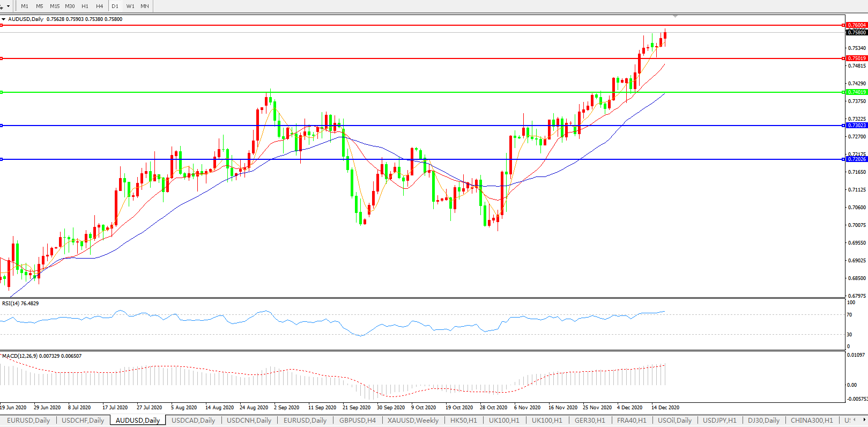Image resolution: width=868 pixels, height=427 pixels.
Task: Click the blue 0.73023 price level label
Action: pos(856,126)
